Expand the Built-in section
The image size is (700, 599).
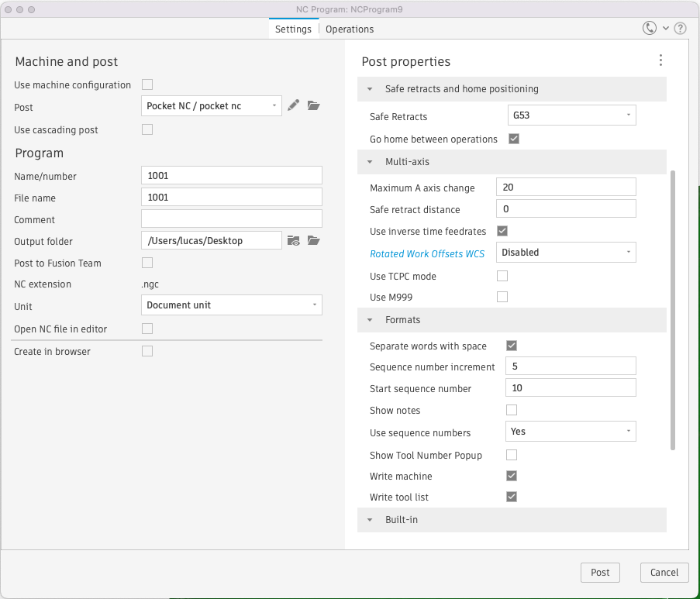371,519
